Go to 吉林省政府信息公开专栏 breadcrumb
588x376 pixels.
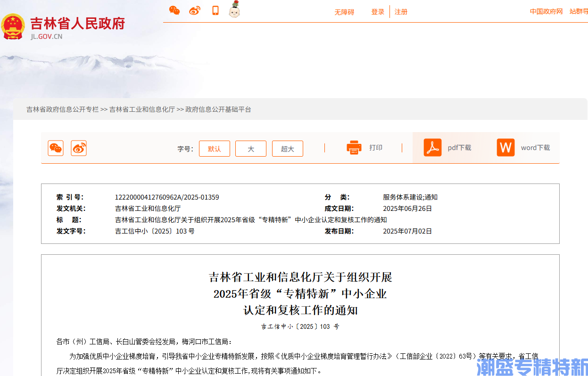tap(63, 109)
